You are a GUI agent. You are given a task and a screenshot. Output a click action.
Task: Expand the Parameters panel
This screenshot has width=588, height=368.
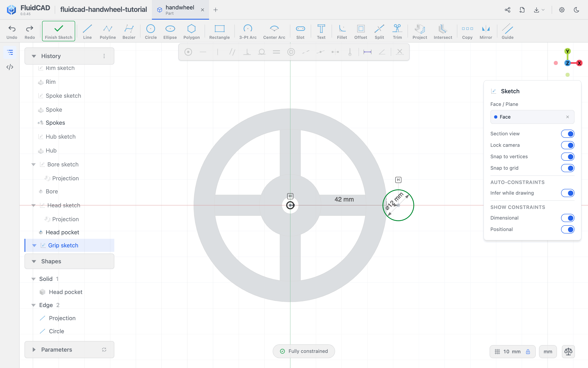pos(34,350)
